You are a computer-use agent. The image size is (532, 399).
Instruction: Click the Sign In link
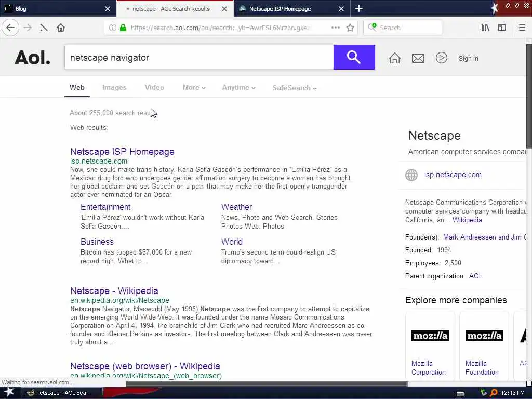468,58
